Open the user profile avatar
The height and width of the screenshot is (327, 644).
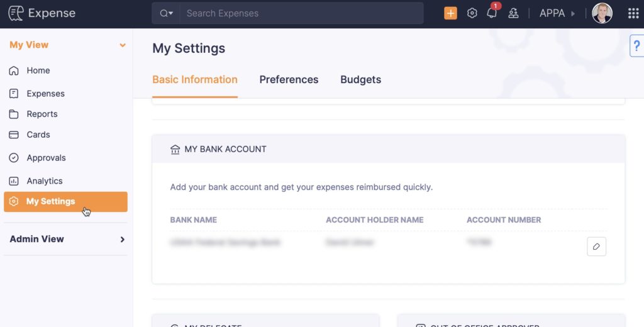point(602,13)
